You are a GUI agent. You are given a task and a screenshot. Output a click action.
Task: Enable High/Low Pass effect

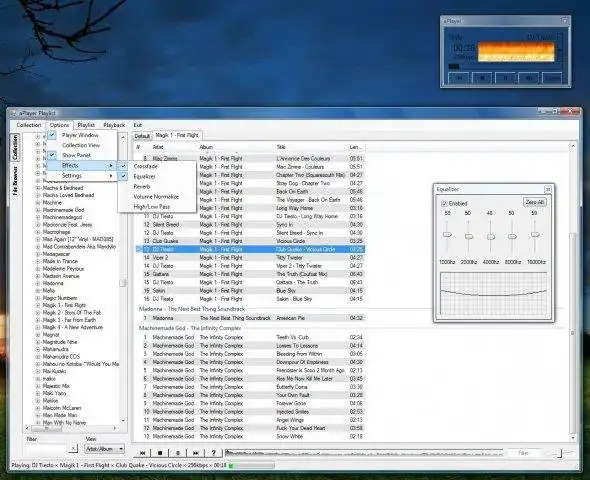[x=152, y=207]
